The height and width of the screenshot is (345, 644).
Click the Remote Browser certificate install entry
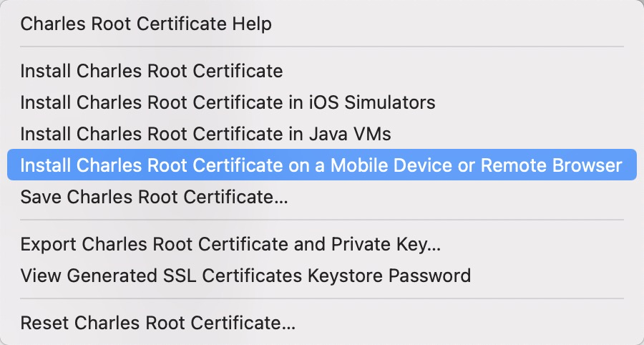(x=321, y=165)
